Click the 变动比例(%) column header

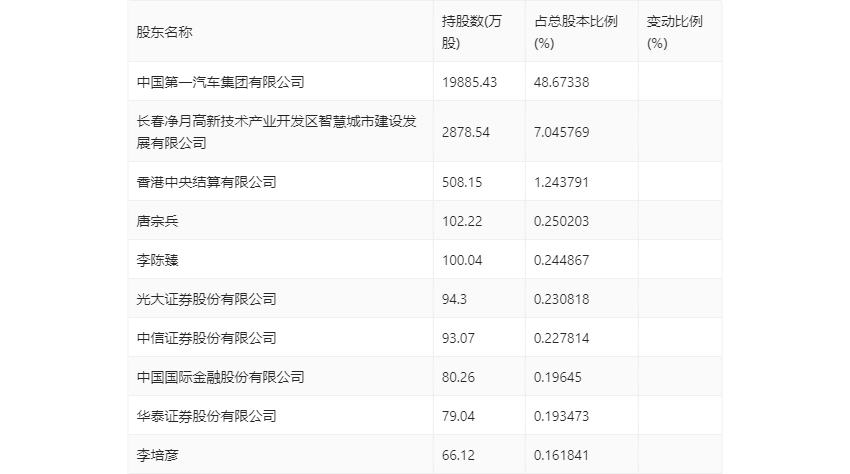coord(674,32)
